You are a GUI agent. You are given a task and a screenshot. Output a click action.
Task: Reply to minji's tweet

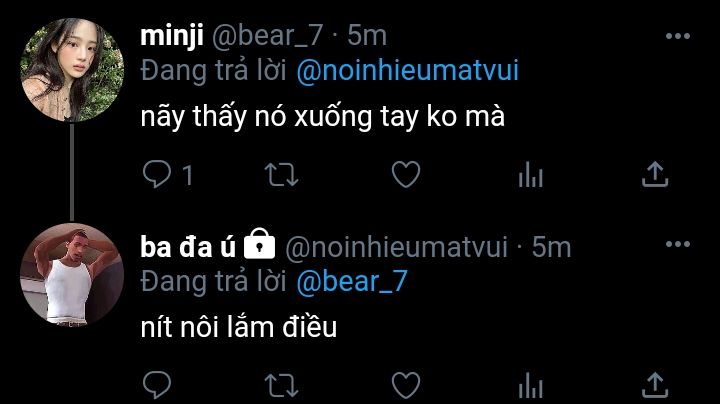158,175
